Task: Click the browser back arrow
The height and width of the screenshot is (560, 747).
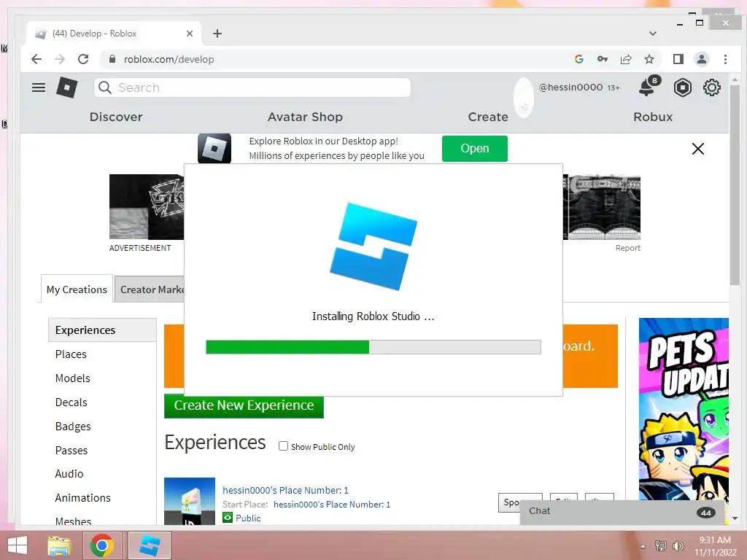Action: pos(36,59)
